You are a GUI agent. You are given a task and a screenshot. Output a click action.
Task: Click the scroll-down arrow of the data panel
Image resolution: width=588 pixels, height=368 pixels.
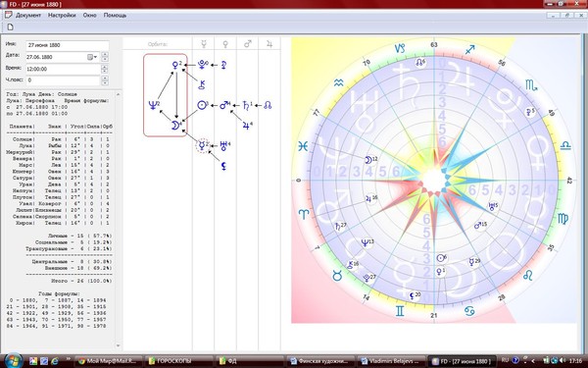[119, 345]
